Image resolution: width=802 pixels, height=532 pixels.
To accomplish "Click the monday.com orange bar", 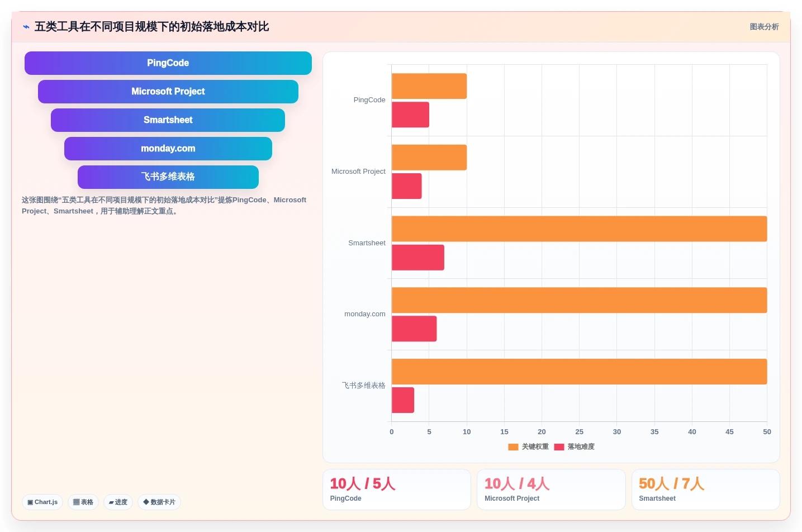I will pos(579,300).
